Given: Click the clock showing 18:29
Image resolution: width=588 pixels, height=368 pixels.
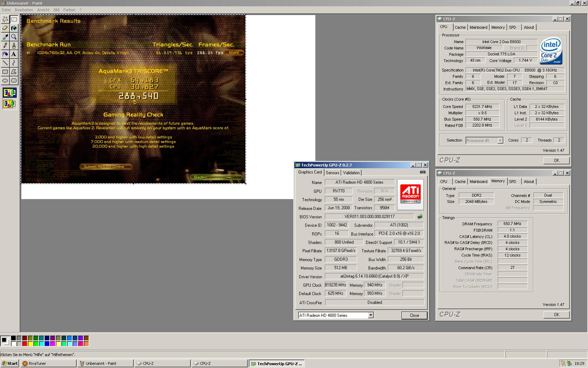Looking at the screenshot, I should click(579, 363).
